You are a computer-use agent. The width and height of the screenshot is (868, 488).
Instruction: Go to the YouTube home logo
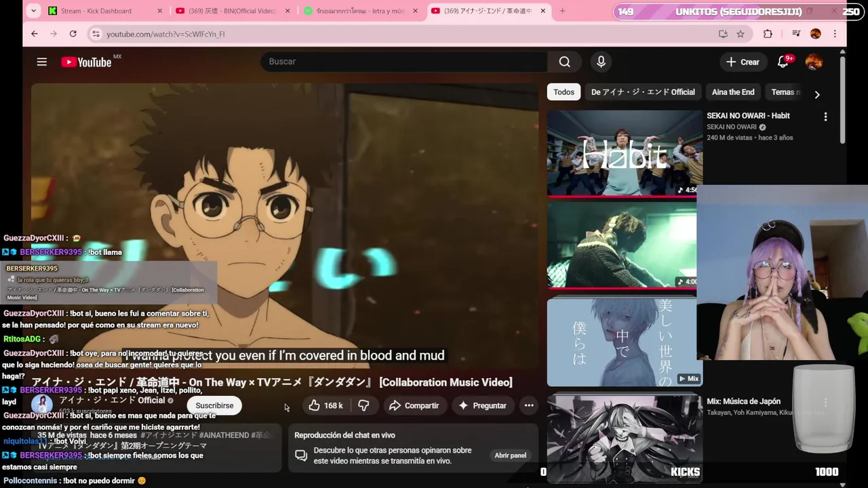(x=86, y=62)
